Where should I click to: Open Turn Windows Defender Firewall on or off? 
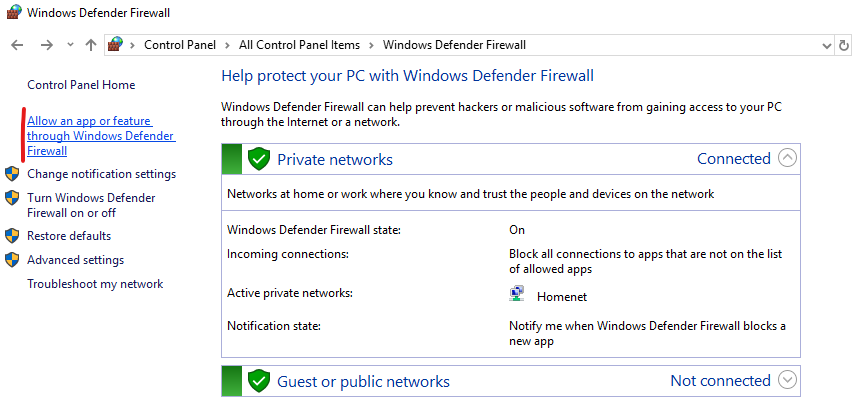[x=91, y=205]
